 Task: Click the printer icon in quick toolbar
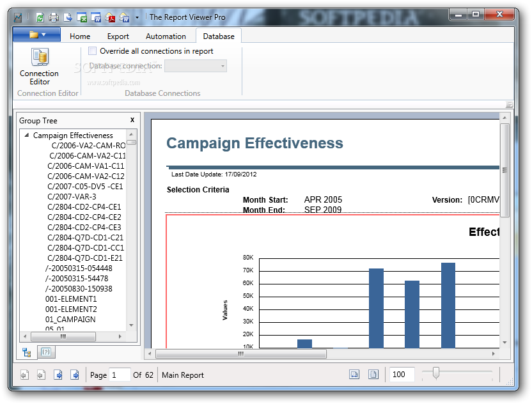point(54,17)
